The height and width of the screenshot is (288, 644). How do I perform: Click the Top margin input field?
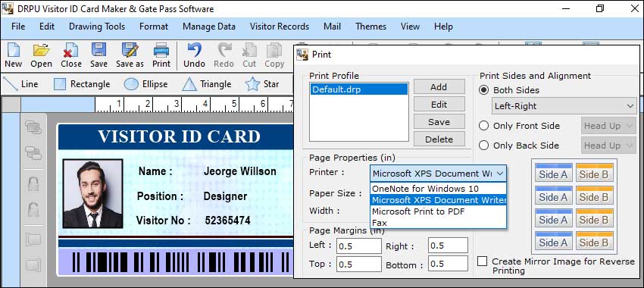click(359, 264)
